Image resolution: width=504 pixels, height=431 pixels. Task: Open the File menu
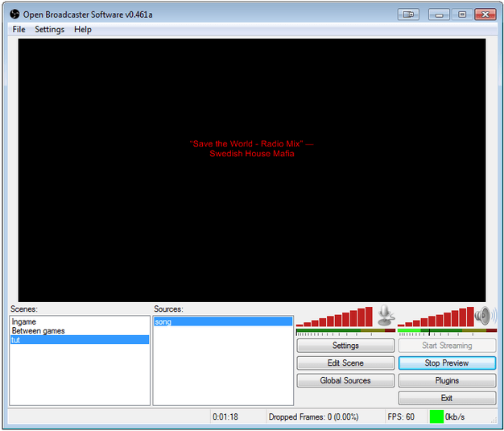point(19,29)
